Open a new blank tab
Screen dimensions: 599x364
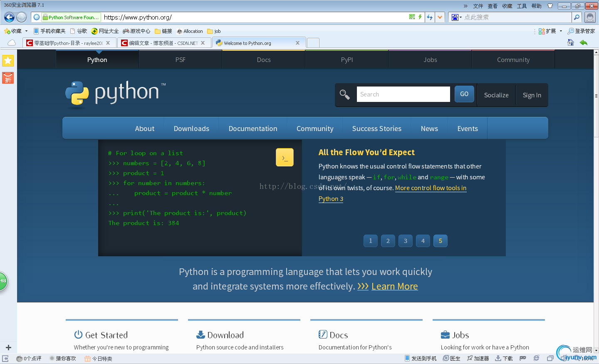point(313,43)
